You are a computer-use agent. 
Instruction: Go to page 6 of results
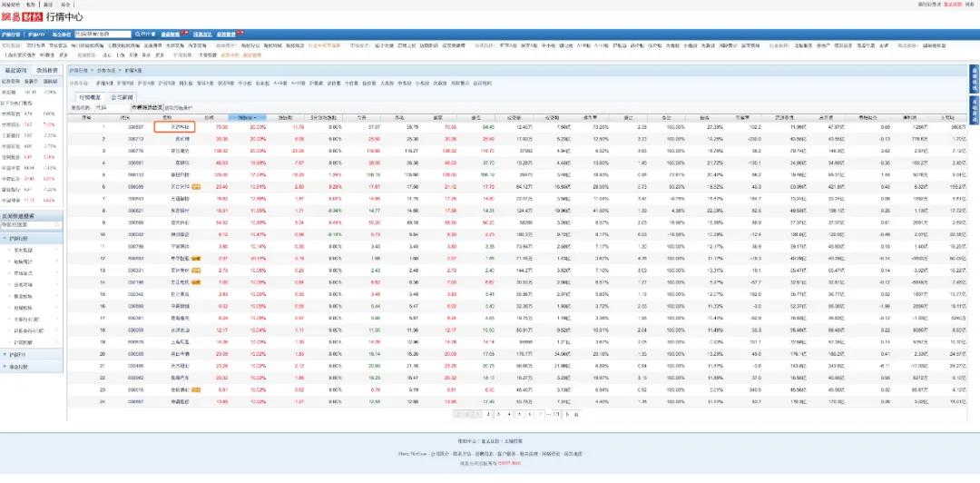531,414
